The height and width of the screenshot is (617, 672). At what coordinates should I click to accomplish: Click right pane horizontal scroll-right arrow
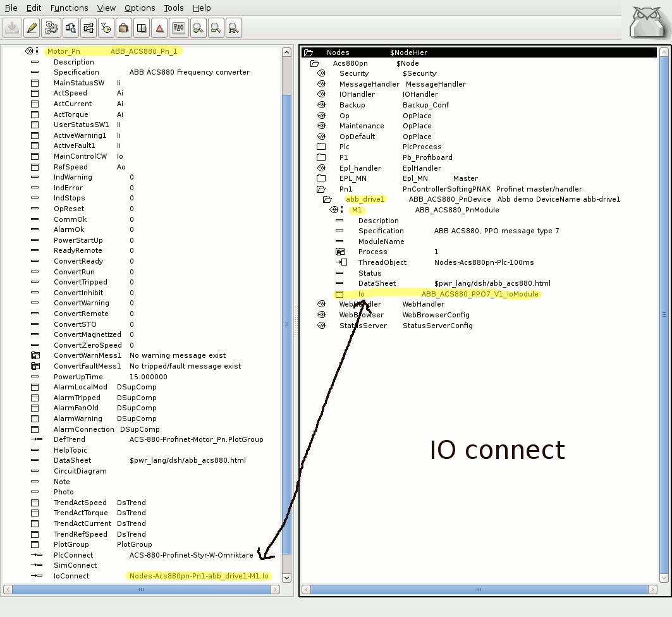tap(652, 589)
